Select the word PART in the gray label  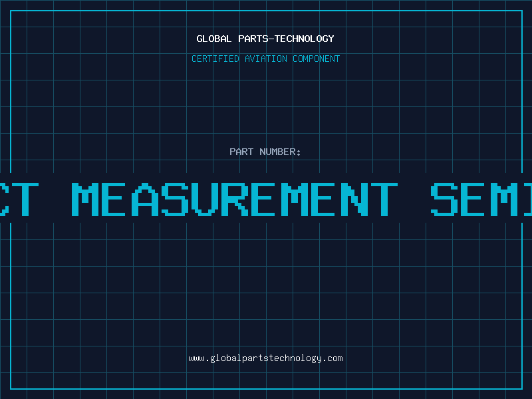click(x=241, y=152)
